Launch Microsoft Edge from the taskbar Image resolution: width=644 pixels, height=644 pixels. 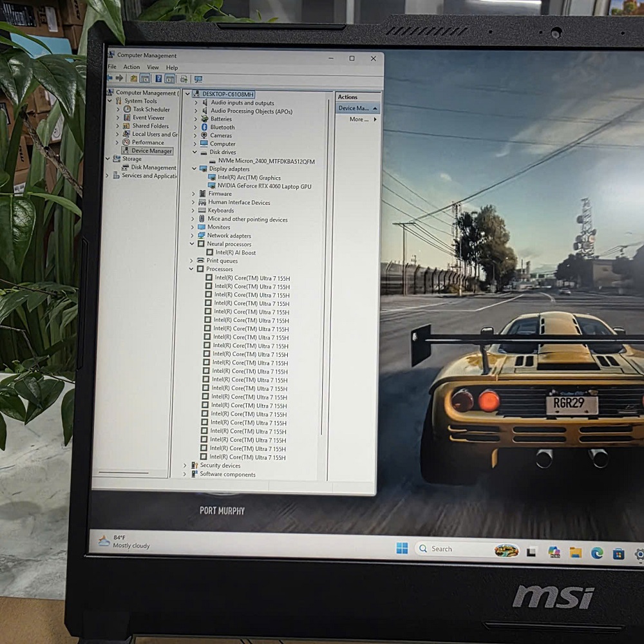(597, 554)
